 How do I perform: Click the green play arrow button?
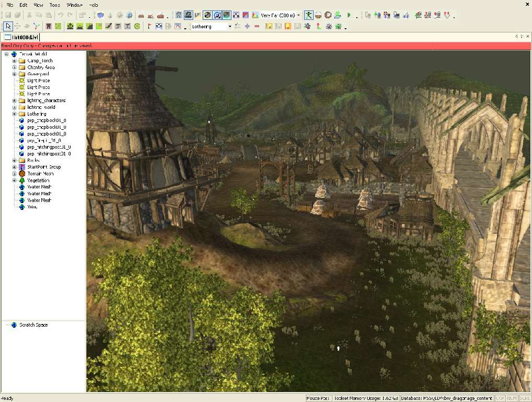pyautogui.click(x=349, y=15)
